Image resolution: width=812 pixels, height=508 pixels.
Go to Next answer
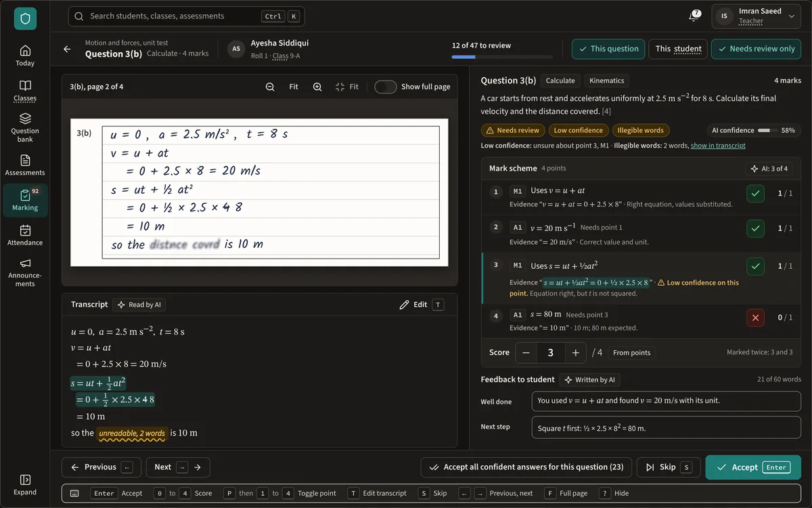click(x=177, y=467)
